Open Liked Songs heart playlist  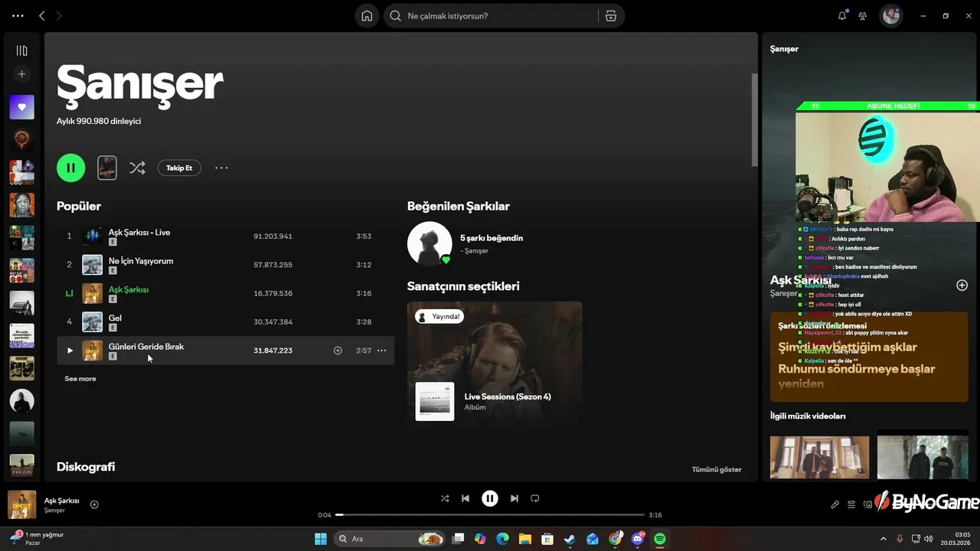click(x=21, y=107)
